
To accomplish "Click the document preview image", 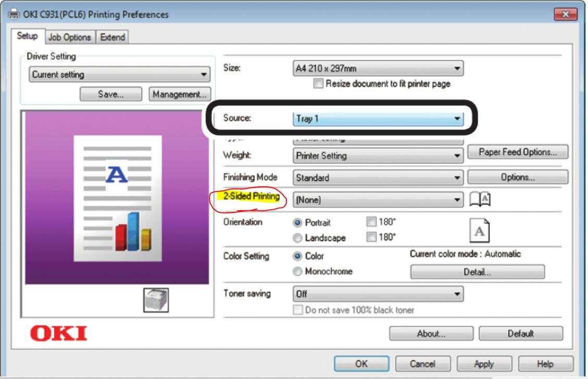I will [117, 197].
